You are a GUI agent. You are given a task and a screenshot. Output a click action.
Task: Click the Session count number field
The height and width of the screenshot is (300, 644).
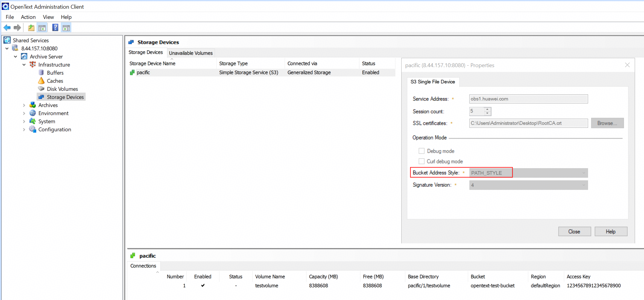(x=477, y=111)
